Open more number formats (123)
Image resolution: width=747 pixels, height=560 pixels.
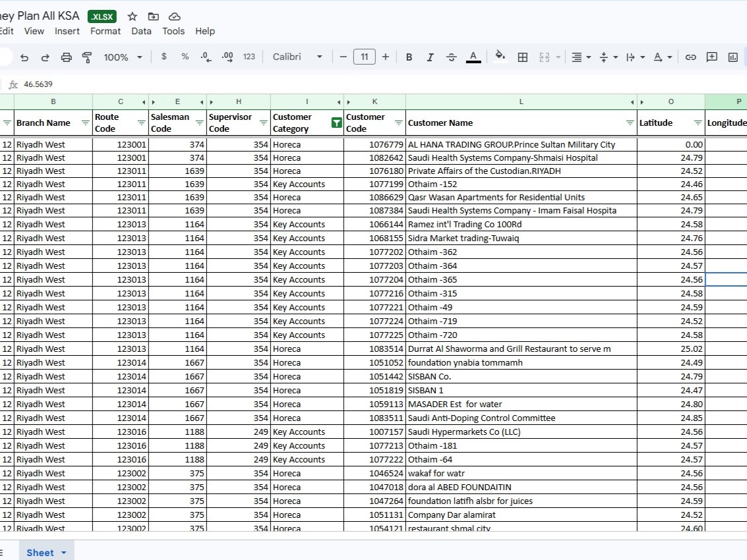coord(249,57)
